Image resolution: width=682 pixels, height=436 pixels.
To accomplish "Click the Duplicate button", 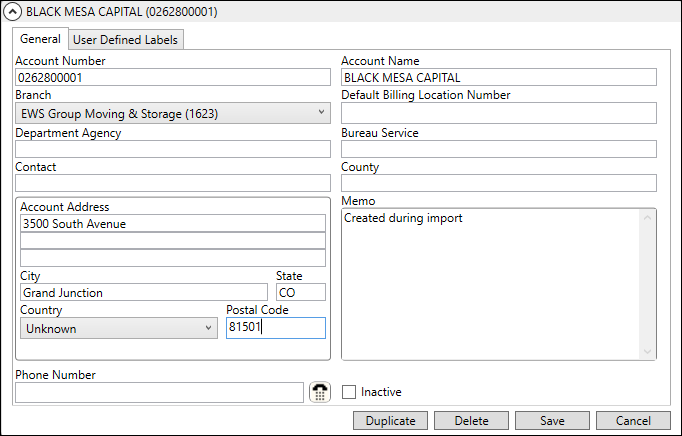I will tap(390, 421).
